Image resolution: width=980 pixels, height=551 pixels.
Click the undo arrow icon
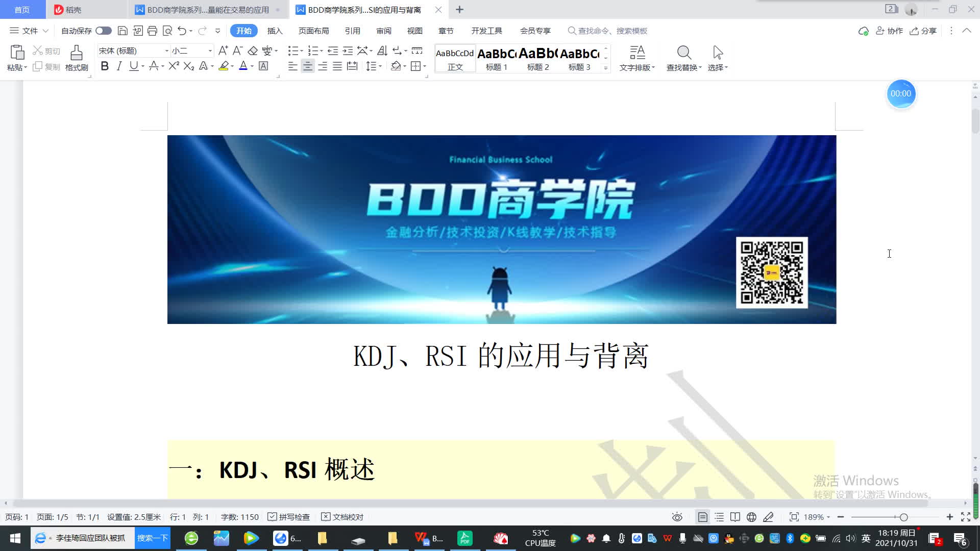click(182, 31)
